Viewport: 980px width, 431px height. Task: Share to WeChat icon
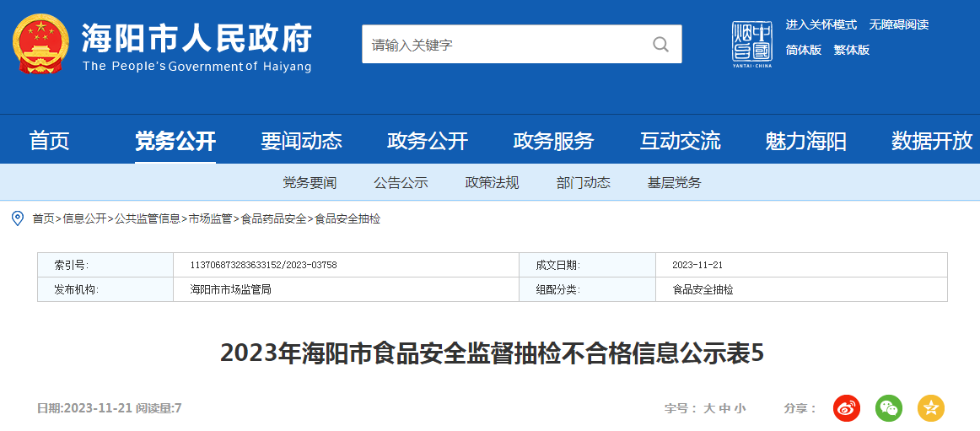point(889,408)
